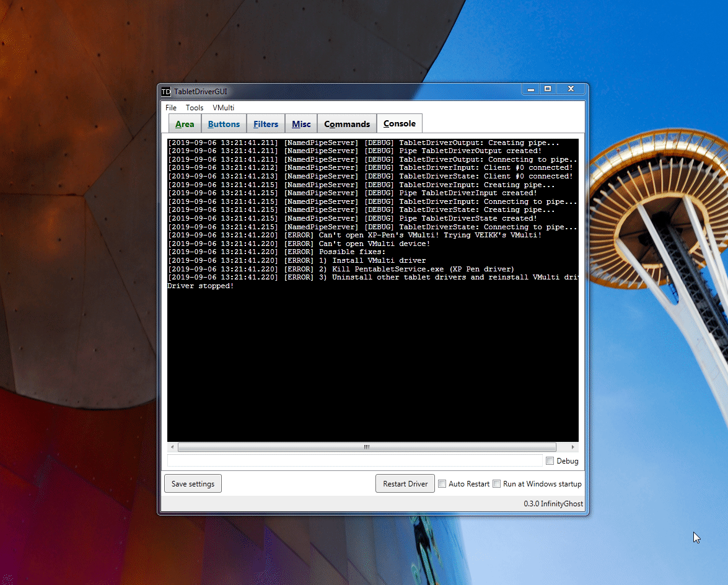Click the horizontal scrollbar right arrow
The height and width of the screenshot is (585, 728).
(x=573, y=447)
